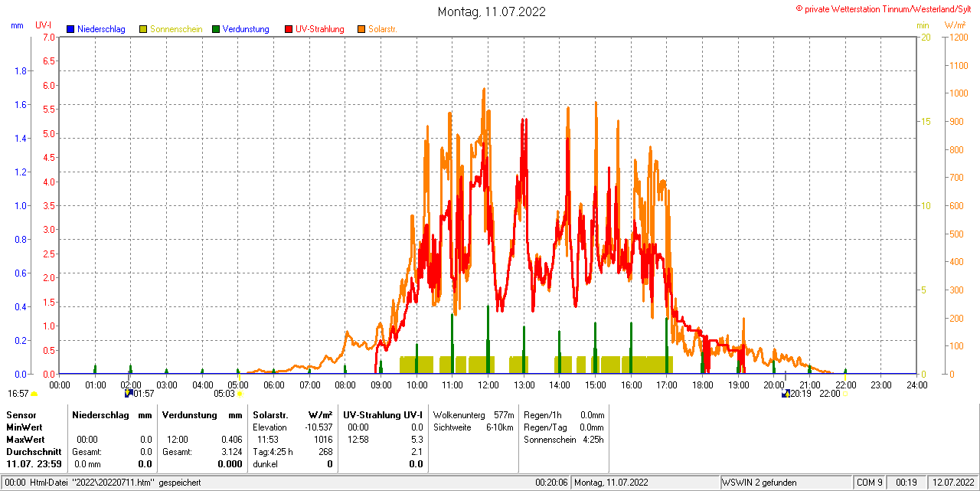Click the 00:19 status bar entry
The image size is (980, 491).
[x=907, y=483]
